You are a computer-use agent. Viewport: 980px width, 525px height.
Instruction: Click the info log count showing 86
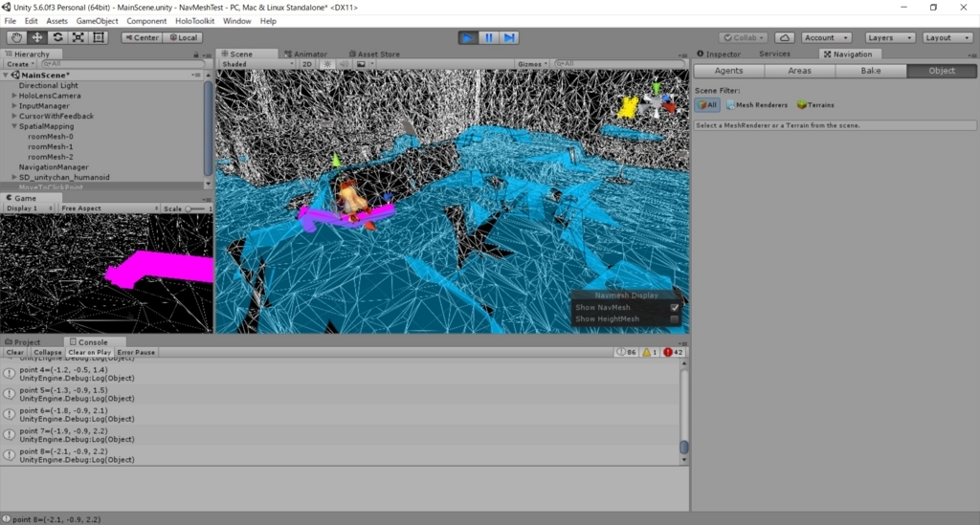click(x=627, y=352)
